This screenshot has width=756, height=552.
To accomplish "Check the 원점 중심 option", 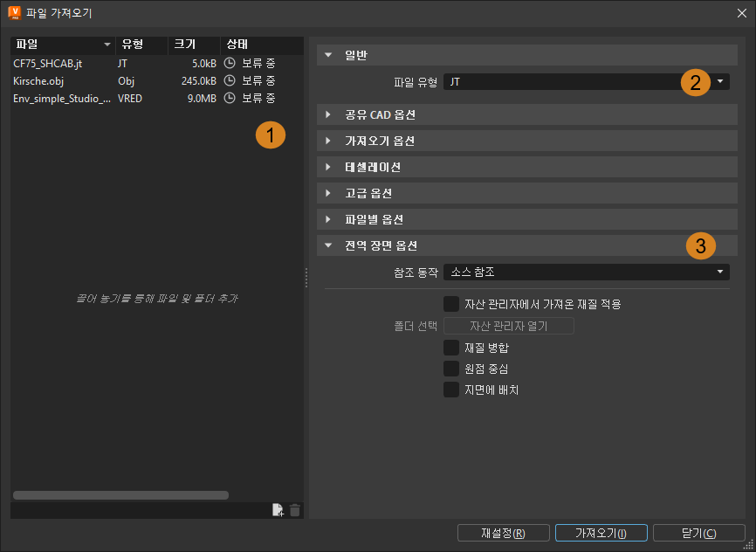I will click(x=451, y=369).
